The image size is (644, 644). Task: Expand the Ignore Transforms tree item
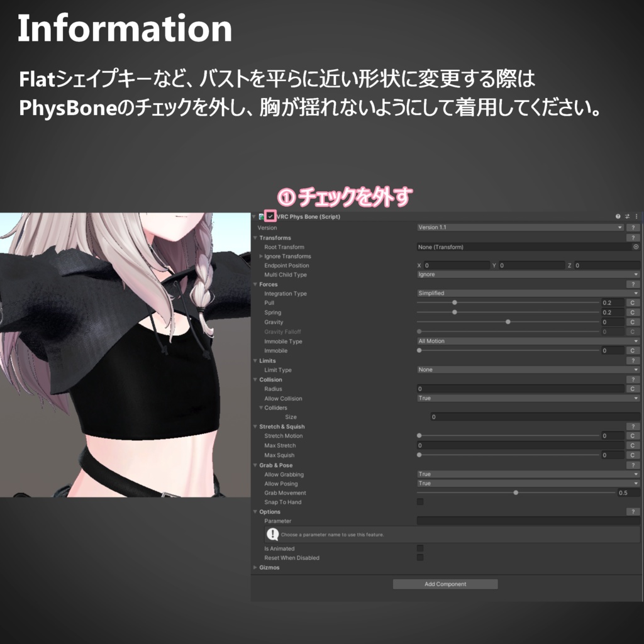tap(261, 256)
